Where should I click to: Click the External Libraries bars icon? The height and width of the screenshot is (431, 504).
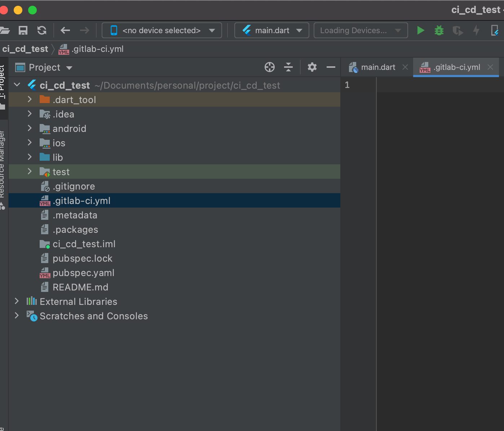pos(32,301)
